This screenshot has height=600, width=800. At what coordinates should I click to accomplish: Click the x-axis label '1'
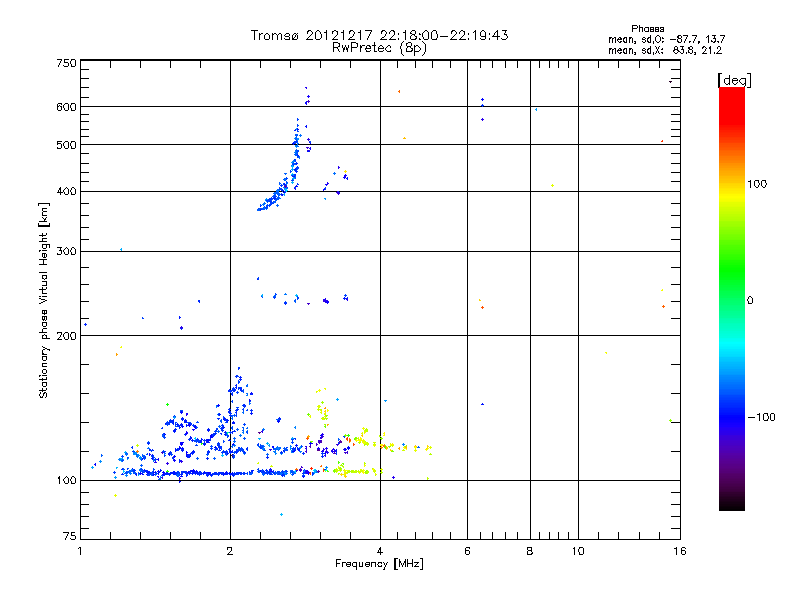point(80,551)
